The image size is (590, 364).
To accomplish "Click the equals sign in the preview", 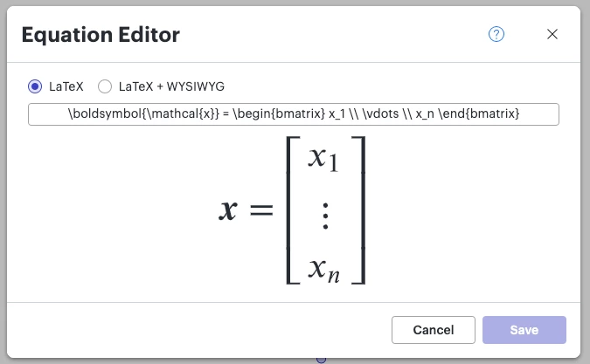I will click(261, 210).
